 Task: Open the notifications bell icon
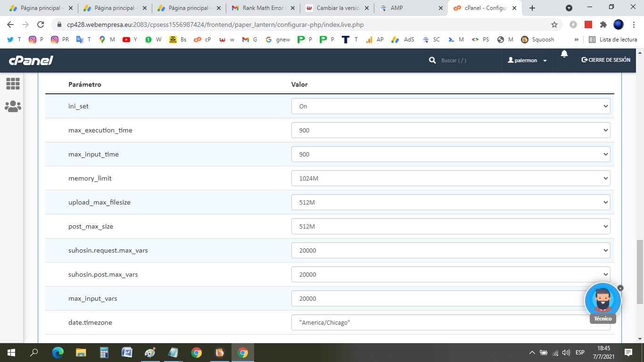(x=564, y=54)
